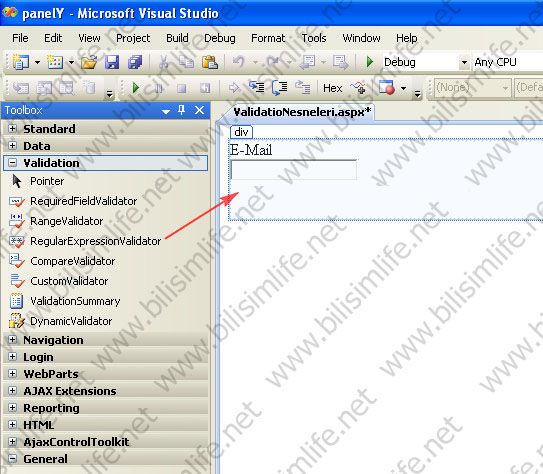This screenshot has width=543, height=474.
Task: Open the Window menu
Action: (x=361, y=38)
